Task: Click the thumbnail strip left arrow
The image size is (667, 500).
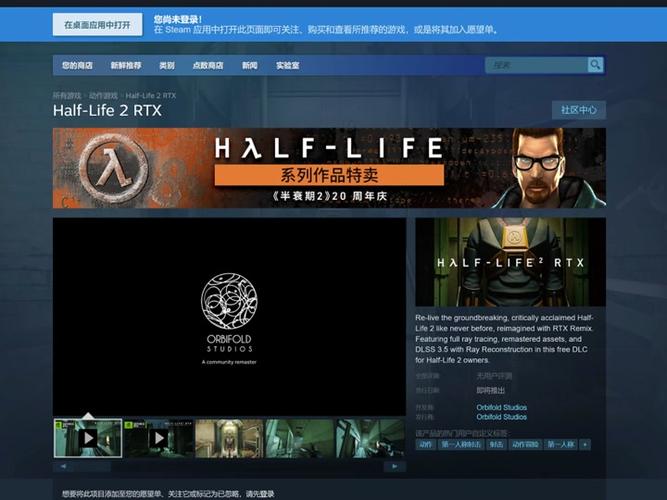Action: click(63, 466)
